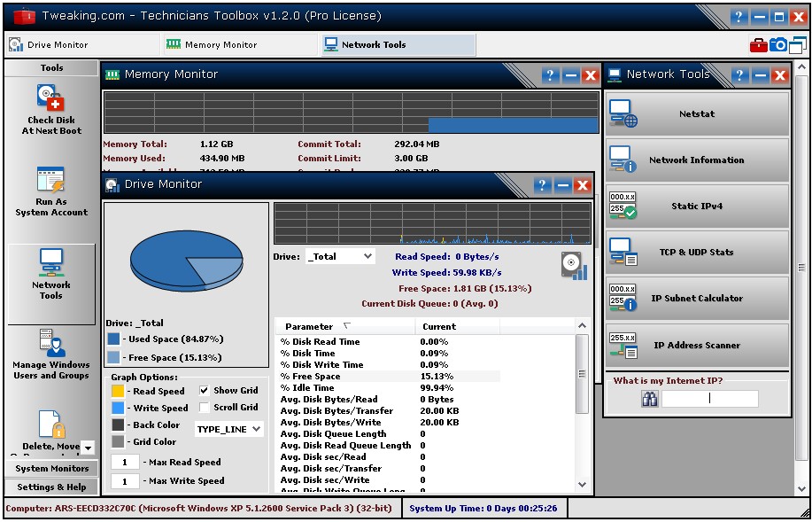Select the Tools sidebar section
Viewport: 812px width, 522px height.
[51, 68]
